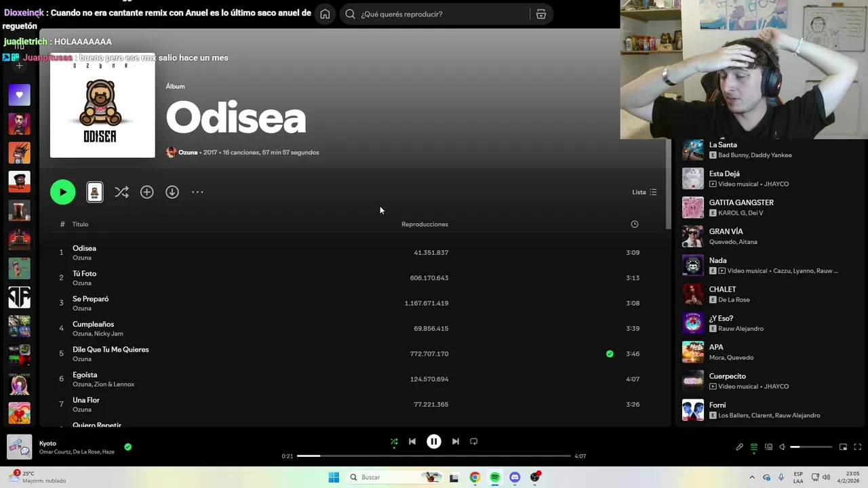Open the taskbar weather widget
Image resolution: width=868 pixels, height=488 pixels.
pyautogui.click(x=37, y=477)
